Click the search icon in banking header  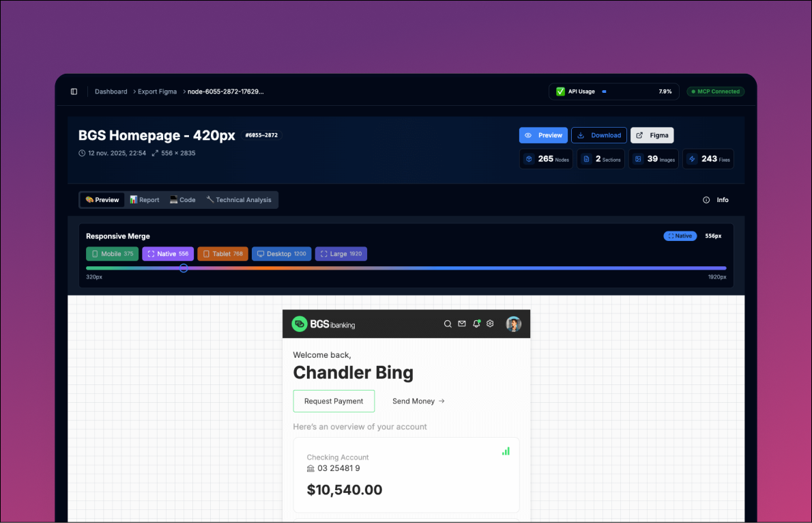[448, 324]
